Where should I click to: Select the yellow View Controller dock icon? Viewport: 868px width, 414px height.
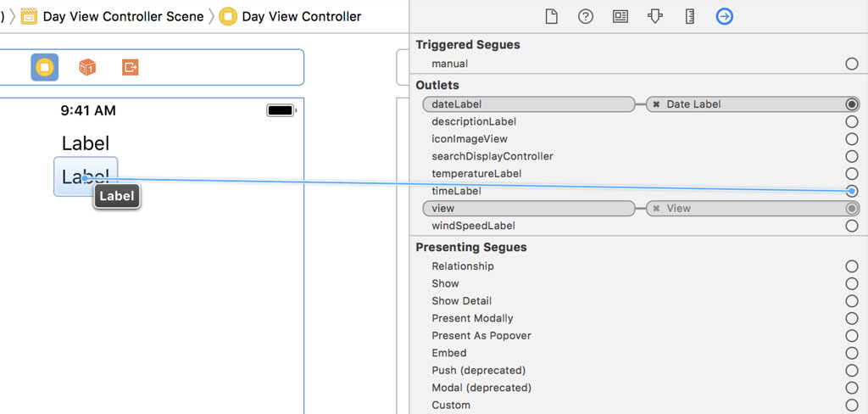(x=44, y=67)
